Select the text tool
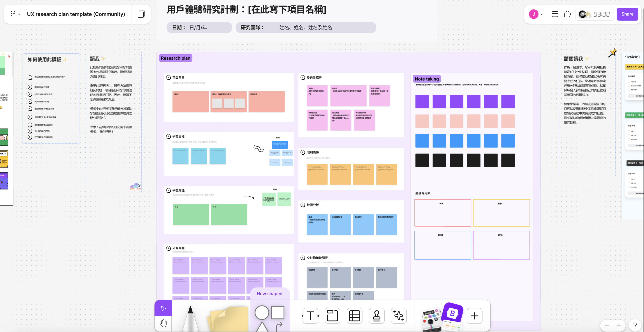This screenshot has height=332, width=644. (310, 316)
